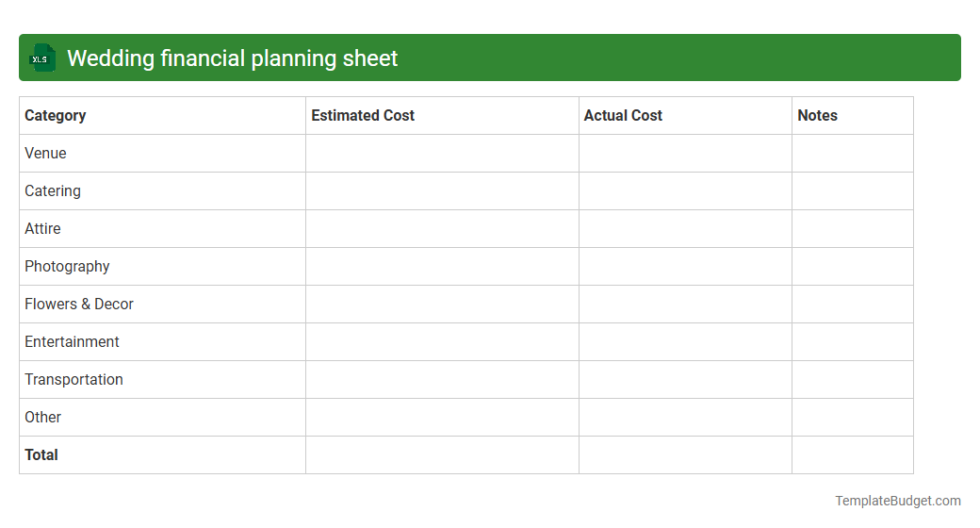Click the 'Total' row label
The height and width of the screenshot is (528, 980).
(x=41, y=454)
